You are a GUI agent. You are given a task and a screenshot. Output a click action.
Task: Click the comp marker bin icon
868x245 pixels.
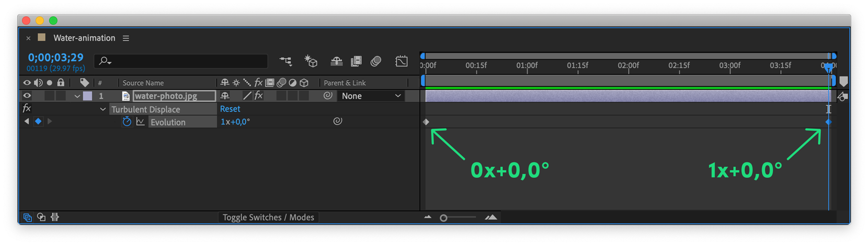pos(843,82)
